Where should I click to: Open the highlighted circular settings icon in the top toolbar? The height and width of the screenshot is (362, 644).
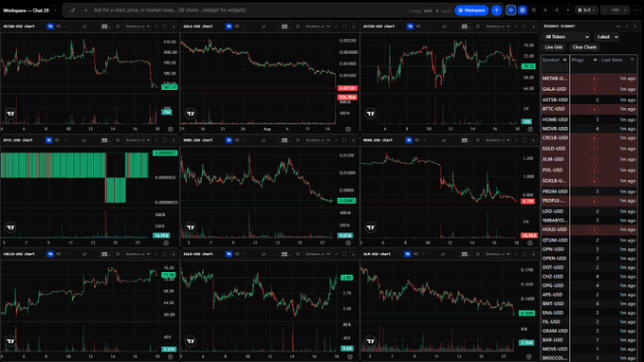pos(510,10)
